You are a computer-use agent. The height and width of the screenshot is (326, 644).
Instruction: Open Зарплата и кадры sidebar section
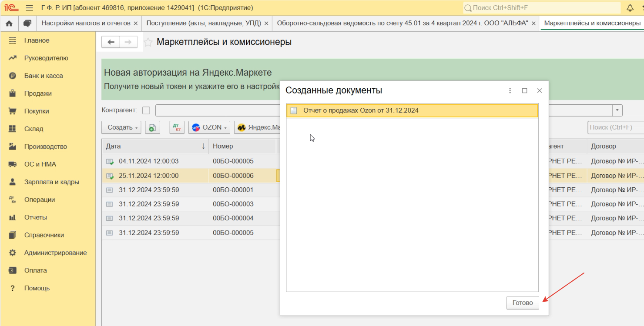[x=51, y=182]
